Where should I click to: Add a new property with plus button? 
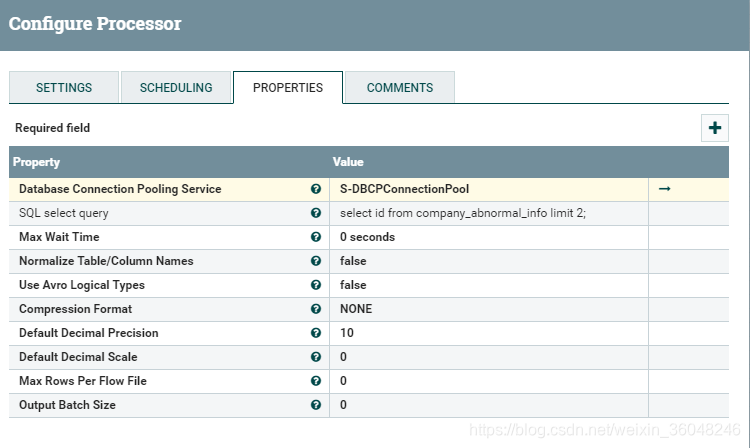tap(715, 128)
